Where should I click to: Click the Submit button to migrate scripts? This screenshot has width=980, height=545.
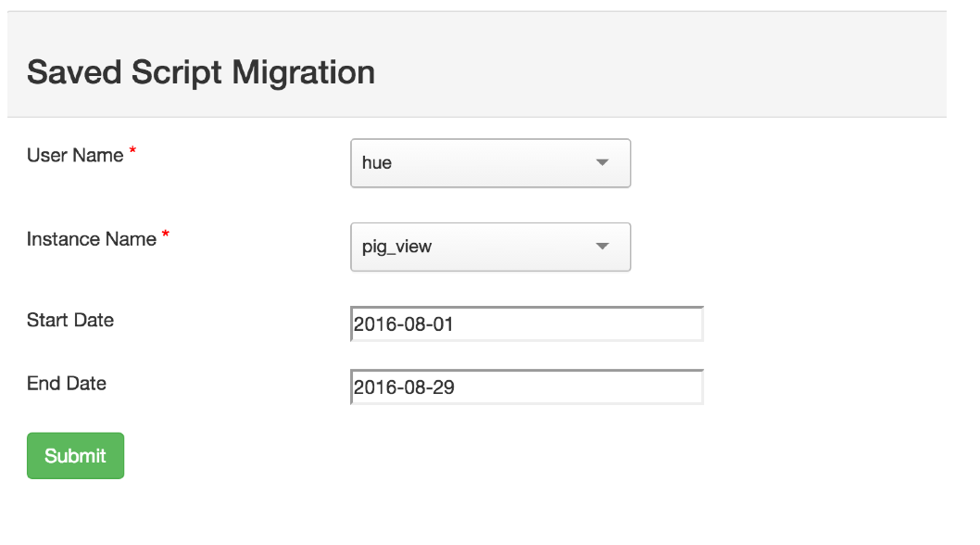75,455
